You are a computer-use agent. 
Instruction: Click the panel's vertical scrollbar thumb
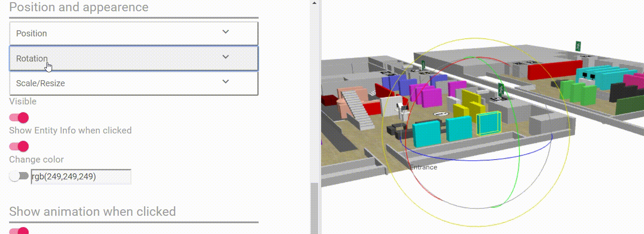coord(314,208)
